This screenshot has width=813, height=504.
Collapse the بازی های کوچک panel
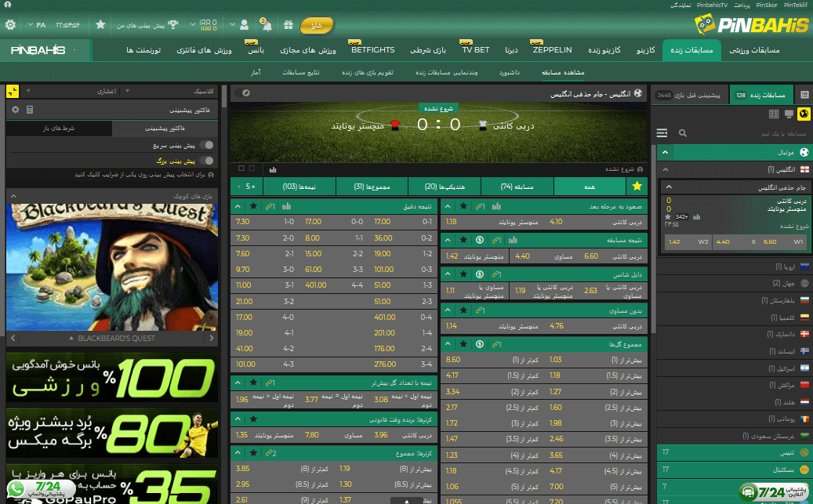13,196
